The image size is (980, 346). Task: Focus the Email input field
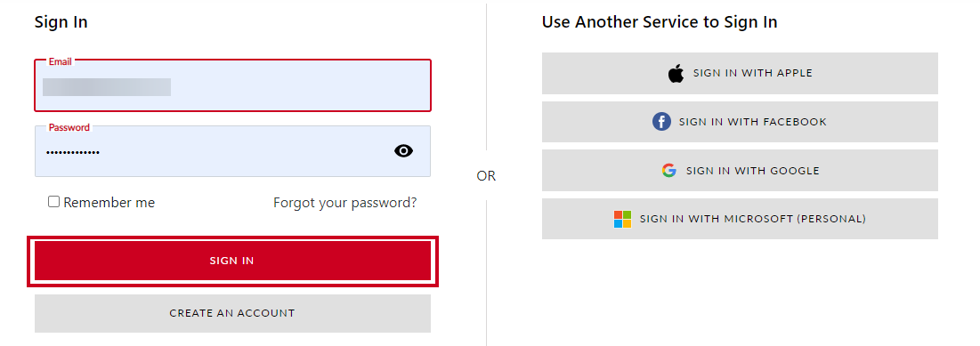point(232,85)
